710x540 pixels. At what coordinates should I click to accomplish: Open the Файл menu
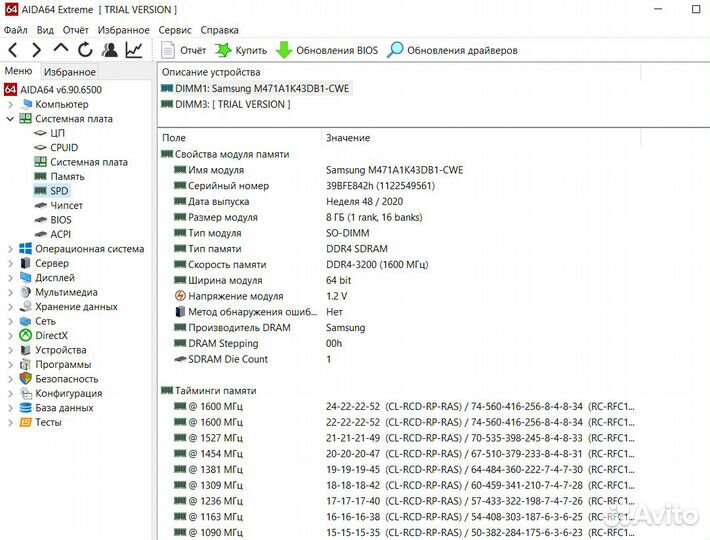[15, 30]
